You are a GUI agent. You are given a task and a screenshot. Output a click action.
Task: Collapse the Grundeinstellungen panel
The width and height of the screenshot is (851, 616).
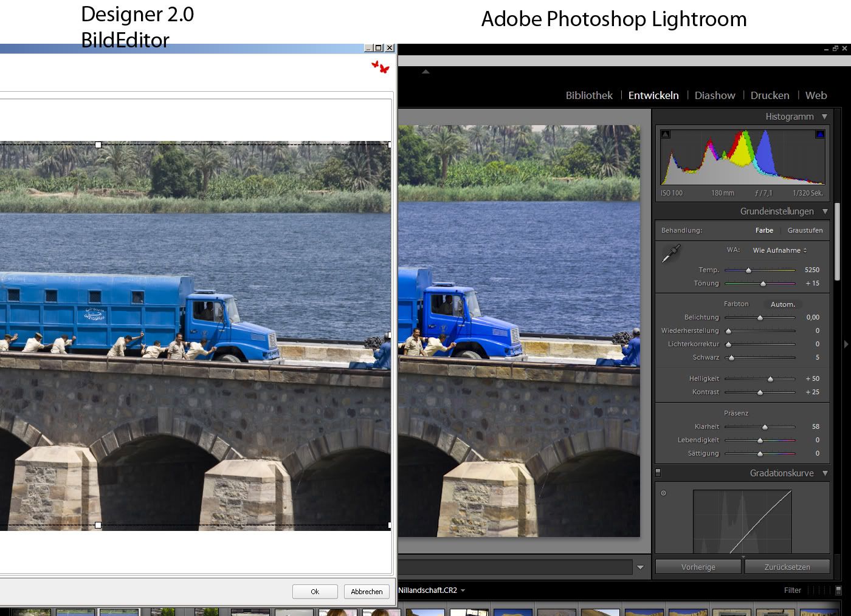point(825,211)
